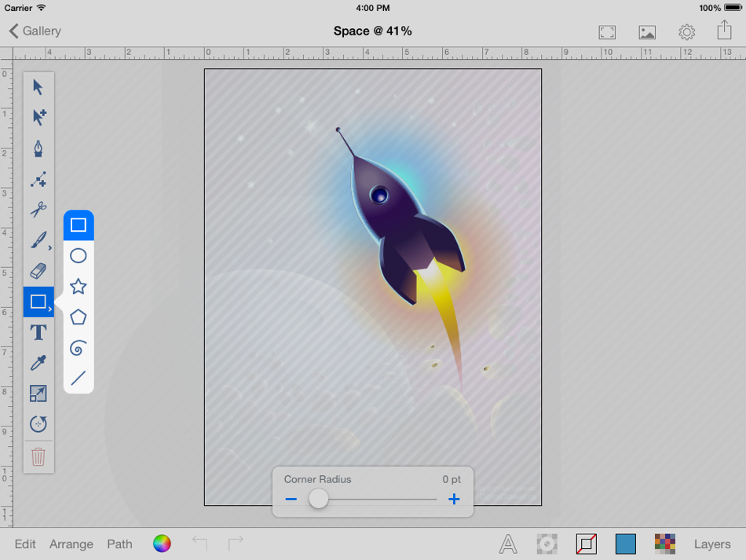Open the font options 'A' icon
Viewport: 746px width, 560px height.
click(507, 544)
